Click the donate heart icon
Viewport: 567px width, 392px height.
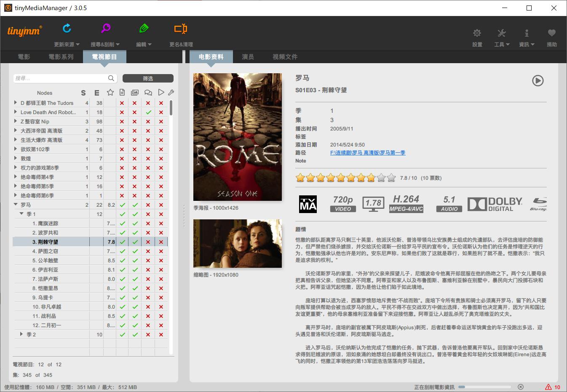point(551,33)
